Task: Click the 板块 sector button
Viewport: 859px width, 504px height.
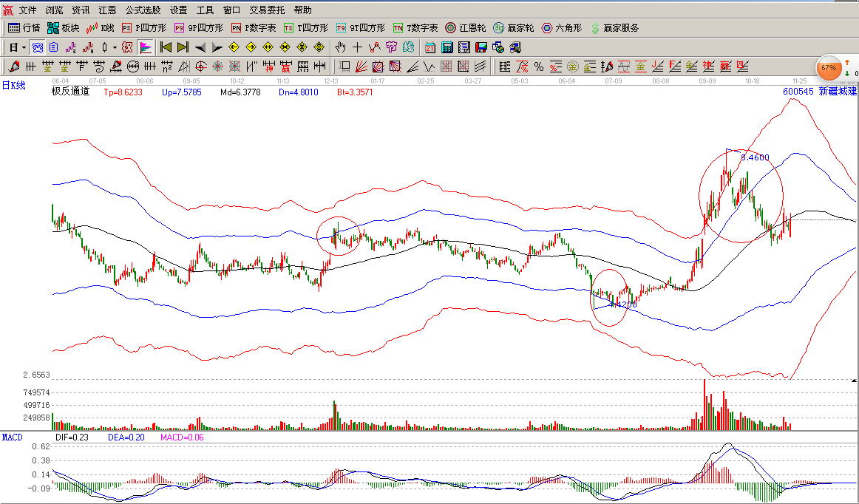Action: (63, 28)
